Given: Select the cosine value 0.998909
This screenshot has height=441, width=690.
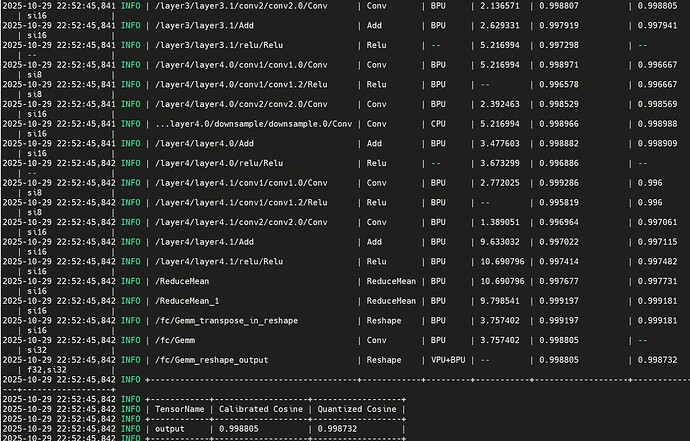Looking at the screenshot, I should [x=657, y=143].
